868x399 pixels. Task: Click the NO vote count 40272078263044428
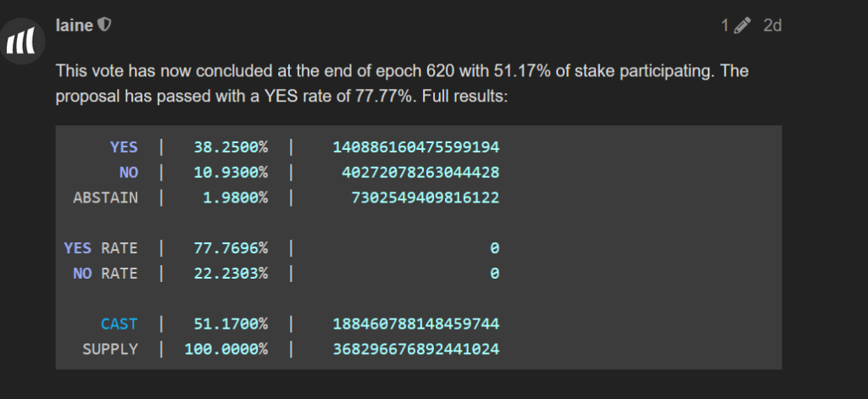420,173
